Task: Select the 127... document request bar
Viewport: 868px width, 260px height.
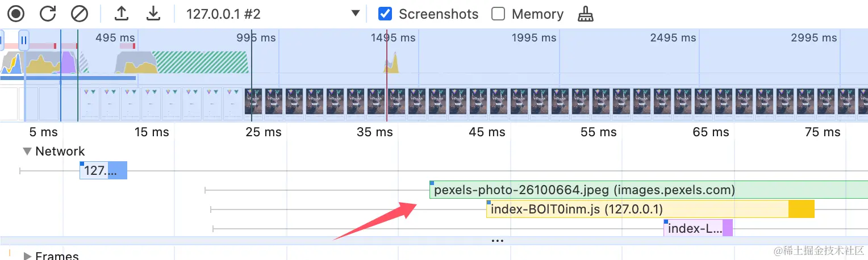Action: (103, 170)
